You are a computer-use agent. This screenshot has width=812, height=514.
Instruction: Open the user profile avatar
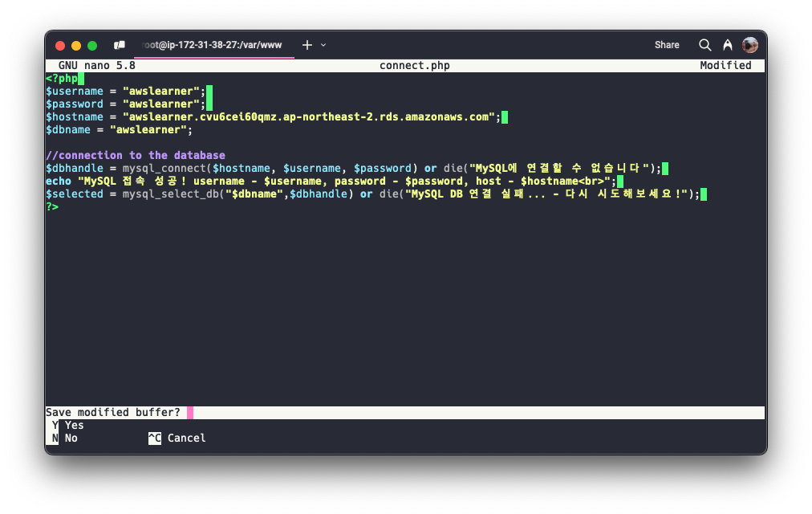(750, 45)
